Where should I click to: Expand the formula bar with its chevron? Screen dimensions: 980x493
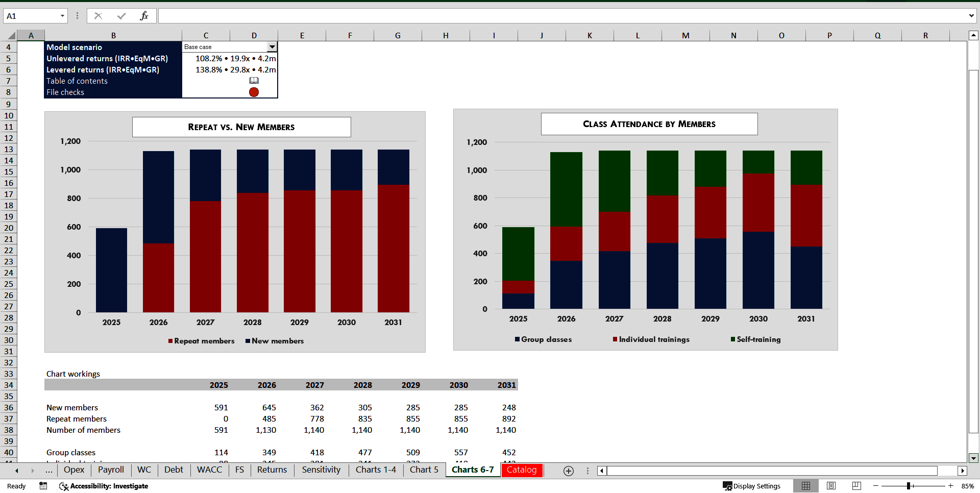coord(972,15)
